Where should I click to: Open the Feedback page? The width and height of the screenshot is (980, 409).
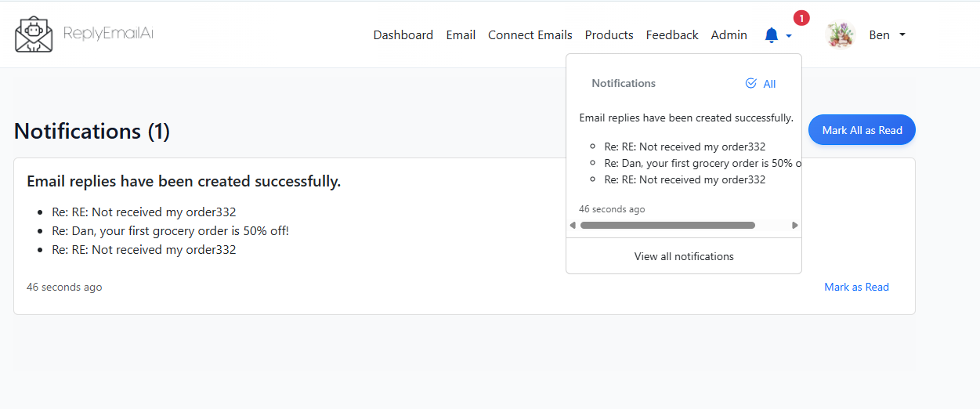click(672, 35)
